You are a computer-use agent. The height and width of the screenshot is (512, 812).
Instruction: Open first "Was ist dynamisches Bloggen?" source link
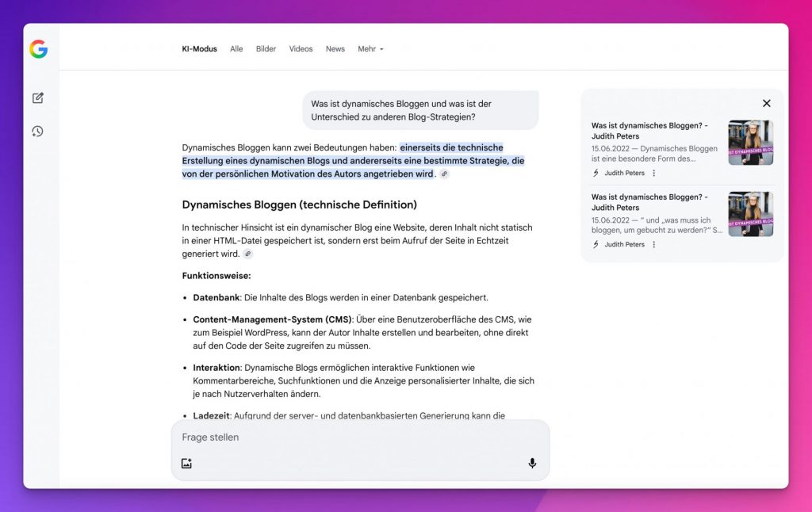tap(649, 131)
